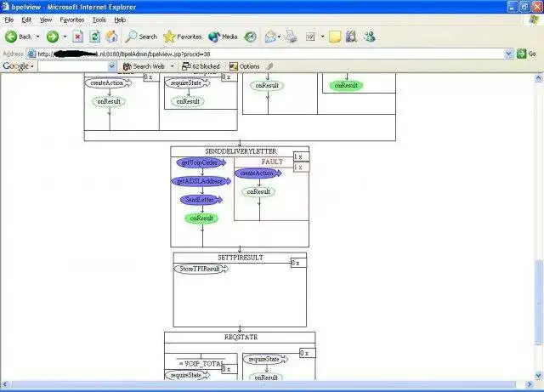Image resolution: width=544 pixels, height=392 pixels.
Task: Open Google toolbar Options
Action: 244,66
